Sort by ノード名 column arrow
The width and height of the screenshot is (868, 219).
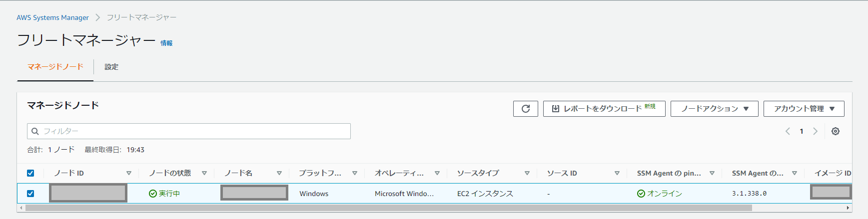tap(279, 173)
